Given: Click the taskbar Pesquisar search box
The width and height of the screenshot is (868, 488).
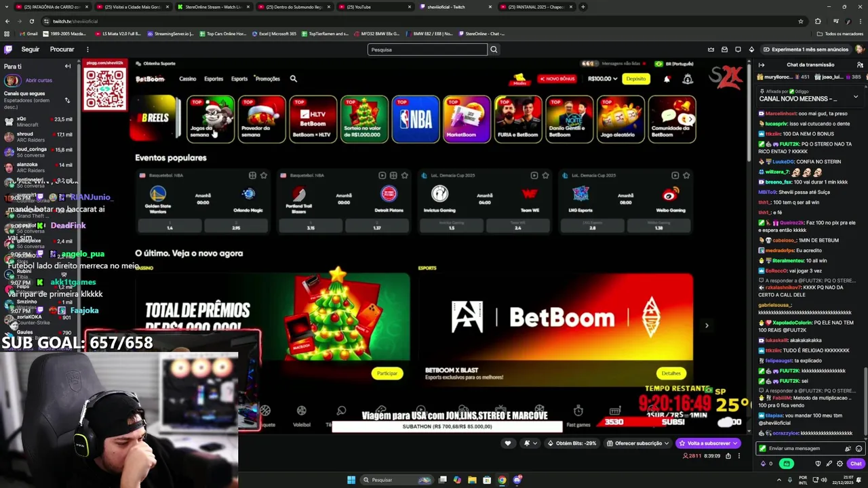Looking at the screenshot, I should tap(397, 480).
